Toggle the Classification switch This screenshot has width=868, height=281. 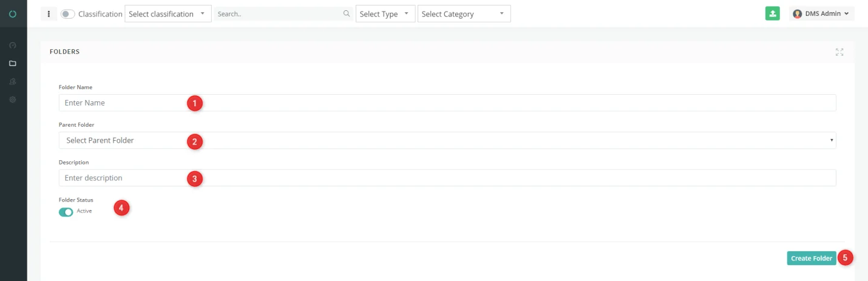[68, 14]
